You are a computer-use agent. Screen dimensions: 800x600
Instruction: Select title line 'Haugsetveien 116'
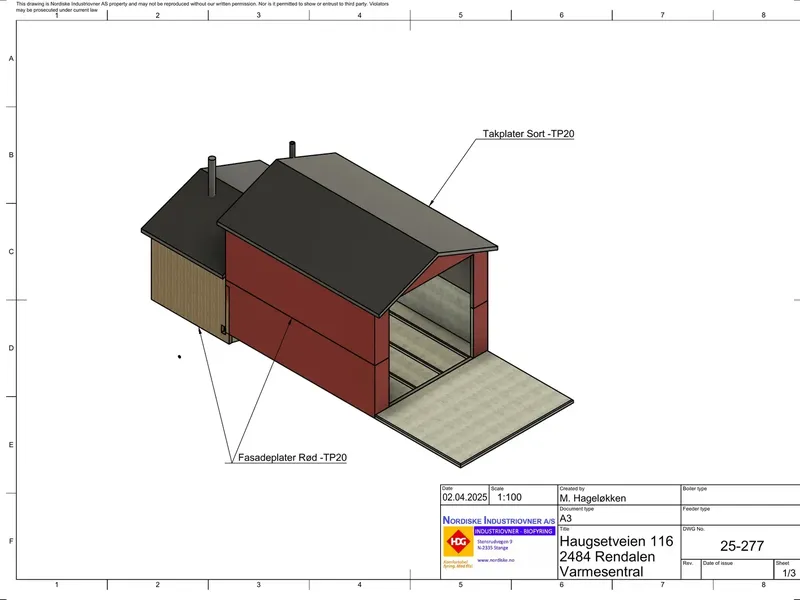pyautogui.click(x=616, y=541)
